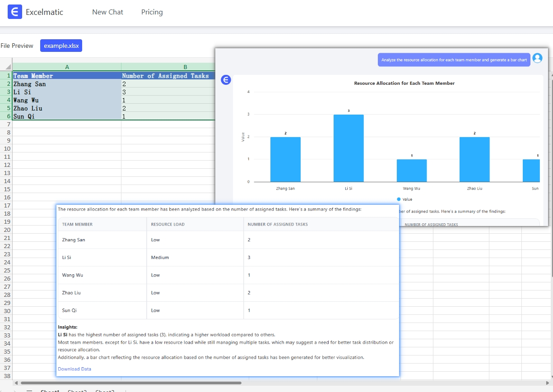The height and width of the screenshot is (392, 553).
Task: Toggle the Value legend marker in the chart
Action: point(399,199)
